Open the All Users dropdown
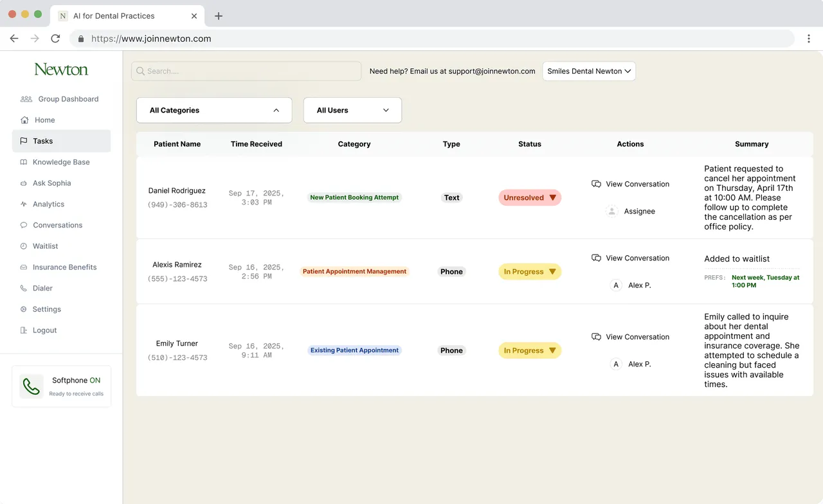This screenshot has height=504, width=823. coord(352,110)
